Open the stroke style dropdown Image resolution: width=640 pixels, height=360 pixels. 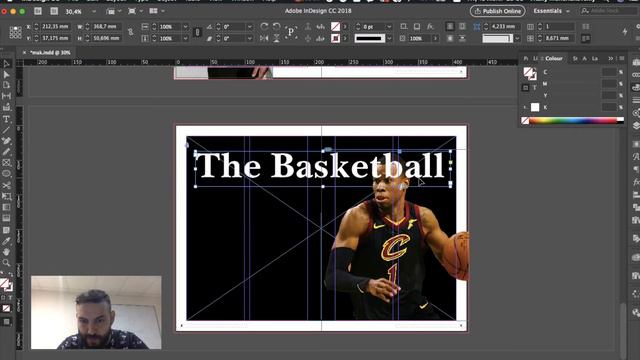(389, 38)
